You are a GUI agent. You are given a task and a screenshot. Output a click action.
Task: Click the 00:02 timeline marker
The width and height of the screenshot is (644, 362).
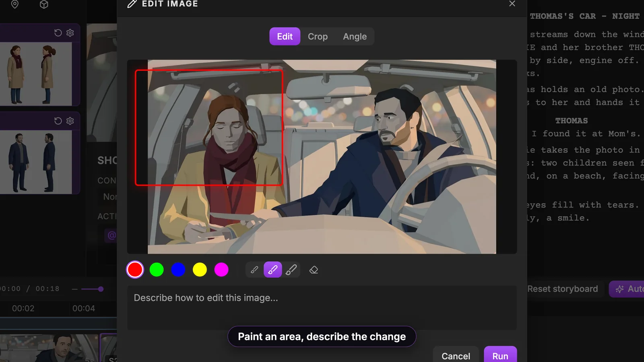[23, 309]
